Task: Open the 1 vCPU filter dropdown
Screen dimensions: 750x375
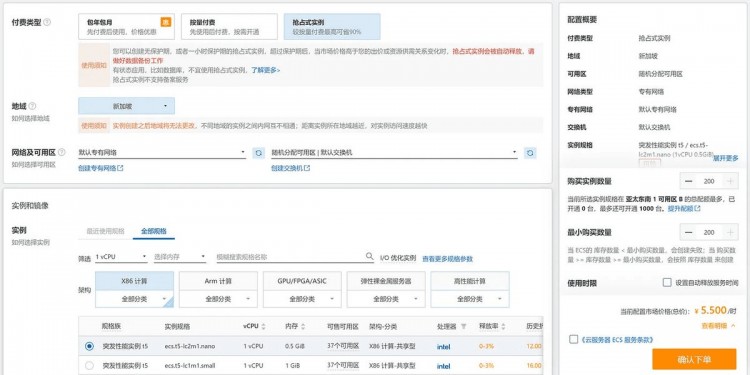Action: pos(121,257)
